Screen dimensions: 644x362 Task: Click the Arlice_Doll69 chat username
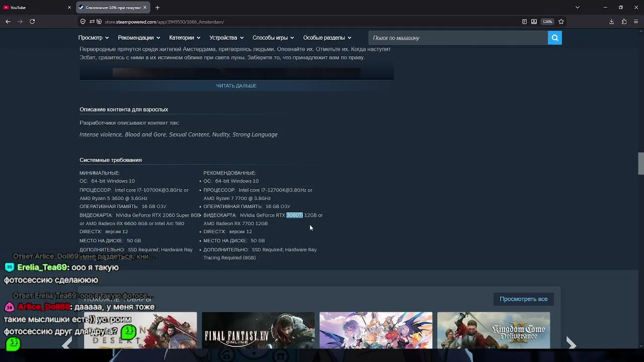tap(43, 307)
